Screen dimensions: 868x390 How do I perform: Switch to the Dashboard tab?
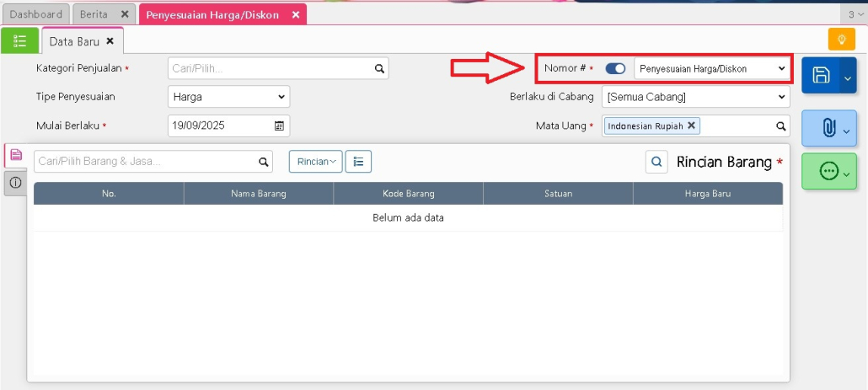pos(35,14)
